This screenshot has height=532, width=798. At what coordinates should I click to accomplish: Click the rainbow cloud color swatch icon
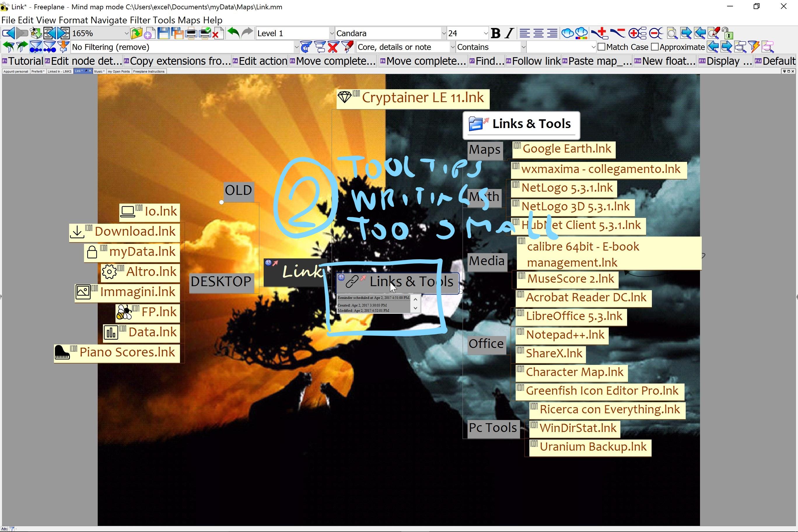point(581,33)
